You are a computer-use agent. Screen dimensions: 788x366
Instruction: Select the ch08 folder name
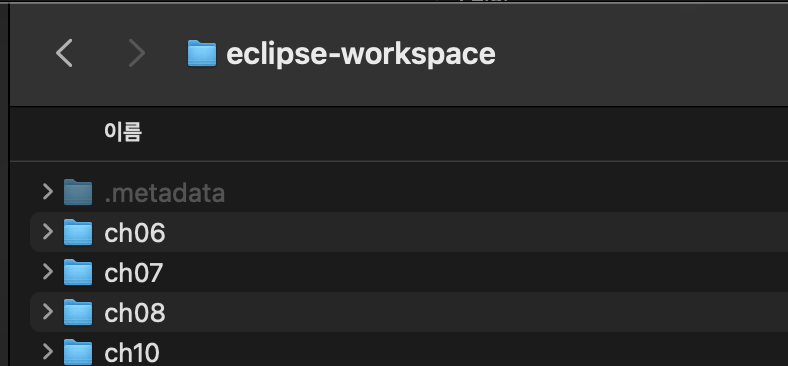pos(135,313)
